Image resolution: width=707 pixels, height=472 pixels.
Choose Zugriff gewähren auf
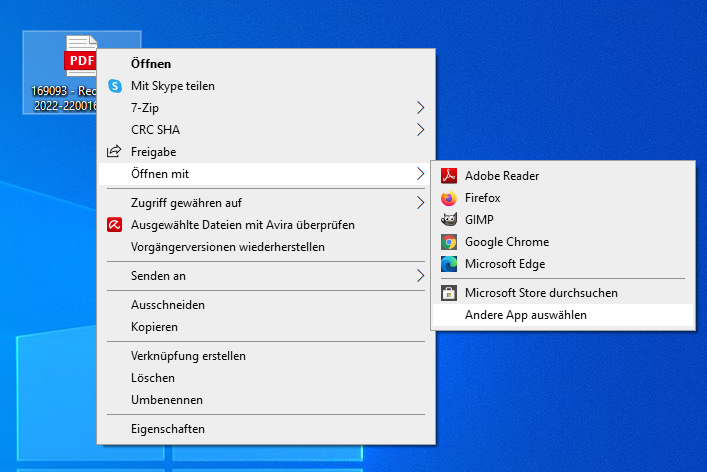coord(266,203)
